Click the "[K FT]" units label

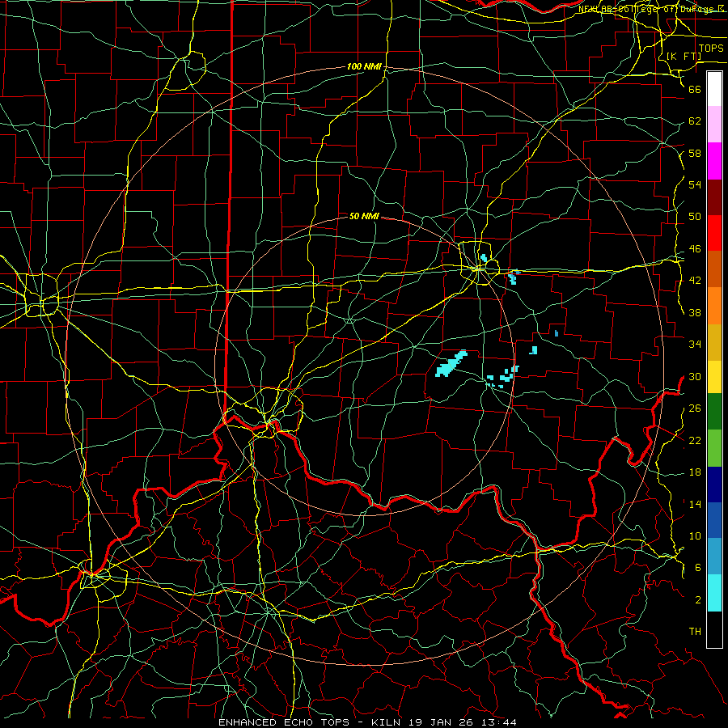pyautogui.click(x=684, y=57)
